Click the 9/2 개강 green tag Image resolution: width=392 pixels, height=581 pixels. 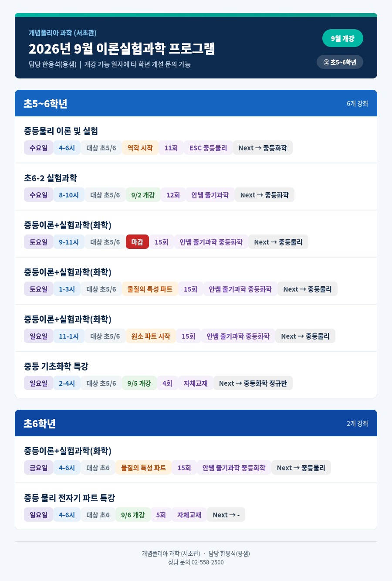[143, 195]
